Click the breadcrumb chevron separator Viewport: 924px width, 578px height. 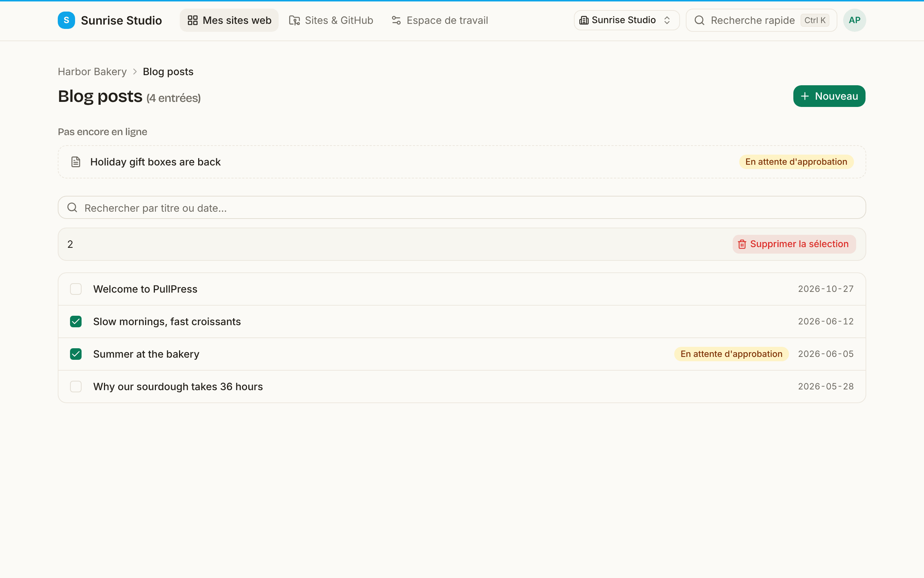[135, 72]
